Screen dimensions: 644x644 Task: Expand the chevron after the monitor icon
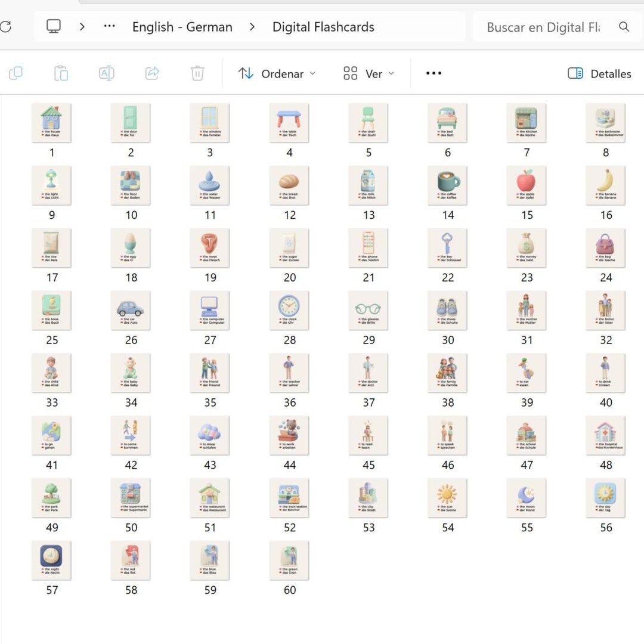(x=82, y=27)
